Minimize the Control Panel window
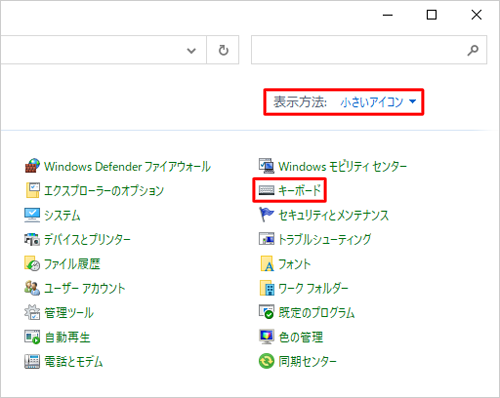 click(388, 15)
